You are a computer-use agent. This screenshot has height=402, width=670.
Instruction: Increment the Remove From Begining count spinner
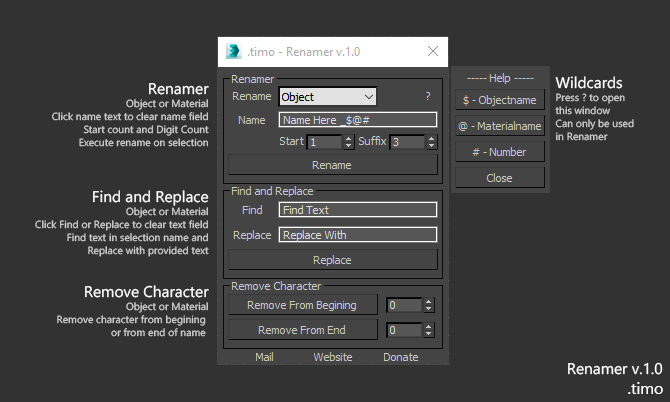pyautogui.click(x=429, y=302)
